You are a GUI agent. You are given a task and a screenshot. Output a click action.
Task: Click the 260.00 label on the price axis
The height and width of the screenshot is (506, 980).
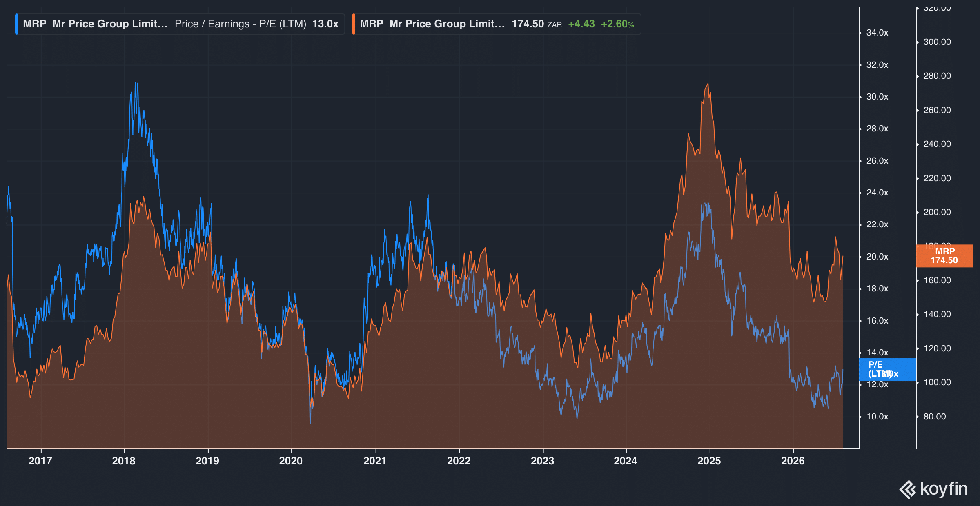click(937, 110)
